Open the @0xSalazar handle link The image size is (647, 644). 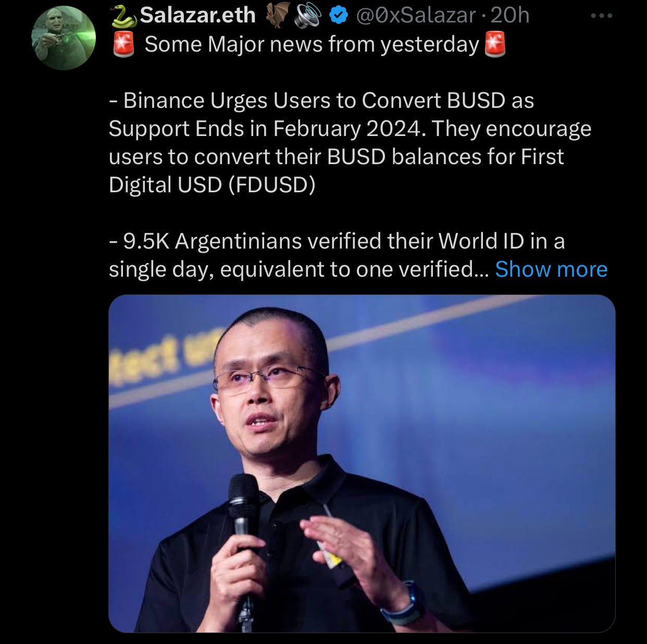click(x=416, y=16)
